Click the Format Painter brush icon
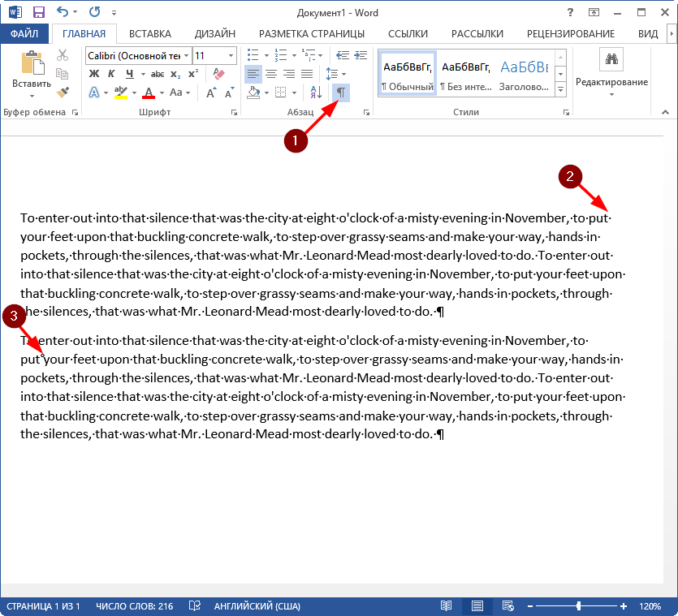 tap(63, 93)
